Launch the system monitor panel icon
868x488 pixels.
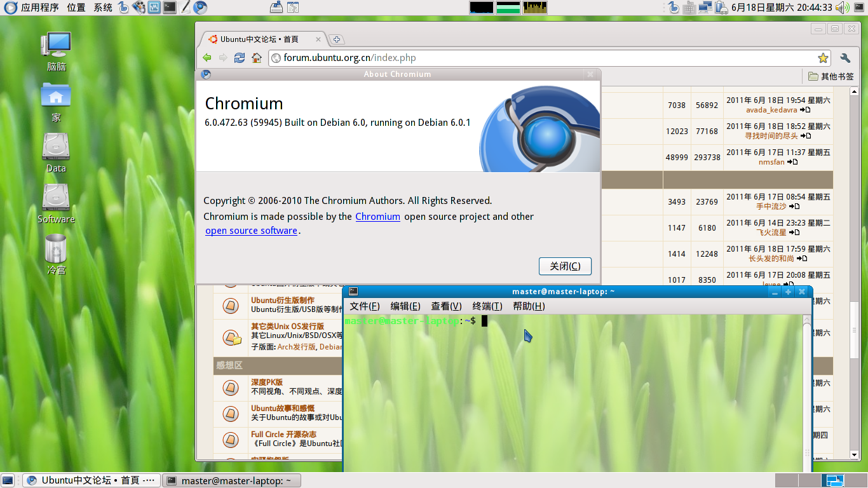pos(154,8)
